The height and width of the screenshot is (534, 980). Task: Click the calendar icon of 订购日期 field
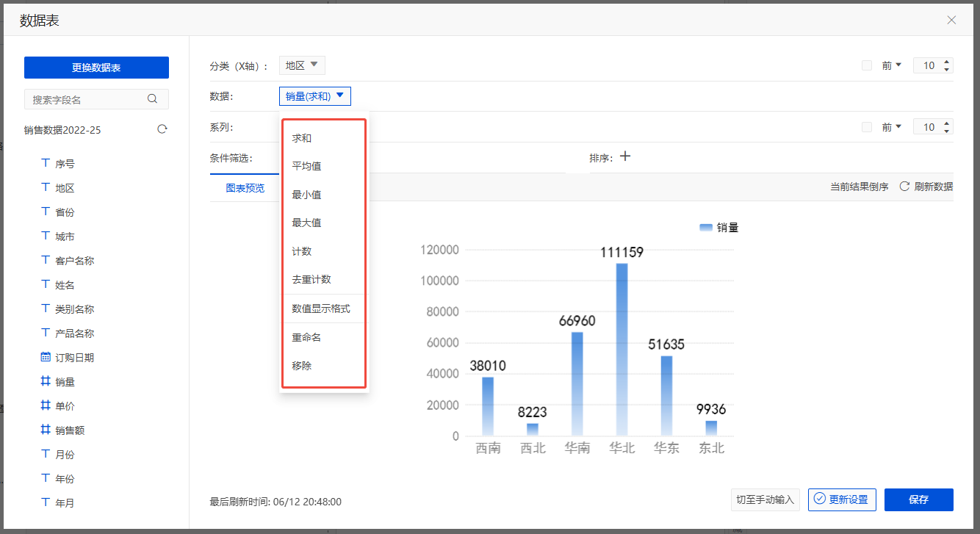(46, 357)
